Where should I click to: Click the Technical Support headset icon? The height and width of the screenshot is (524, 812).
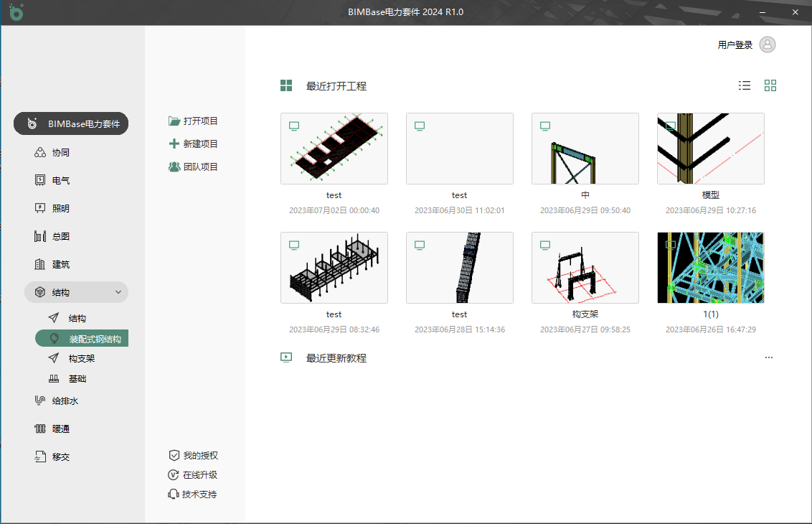coord(174,494)
